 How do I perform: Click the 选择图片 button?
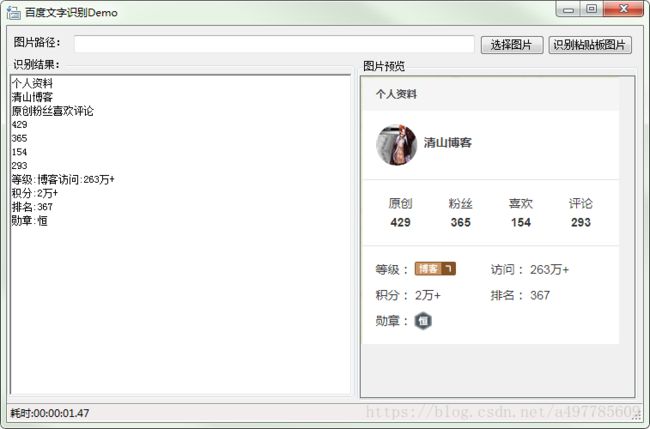(x=512, y=45)
